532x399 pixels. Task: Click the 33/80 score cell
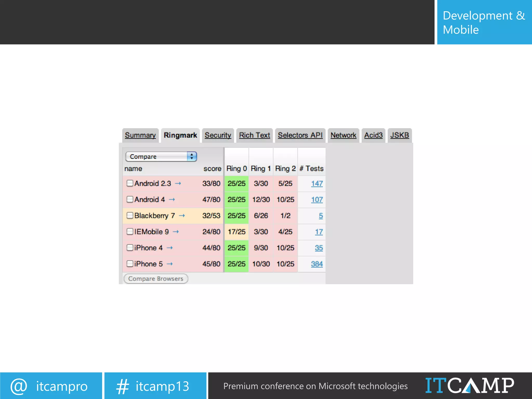211,184
